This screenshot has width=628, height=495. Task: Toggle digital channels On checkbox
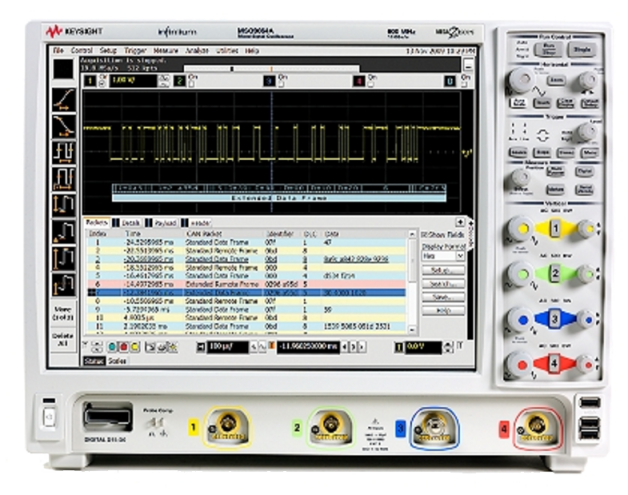point(464,84)
